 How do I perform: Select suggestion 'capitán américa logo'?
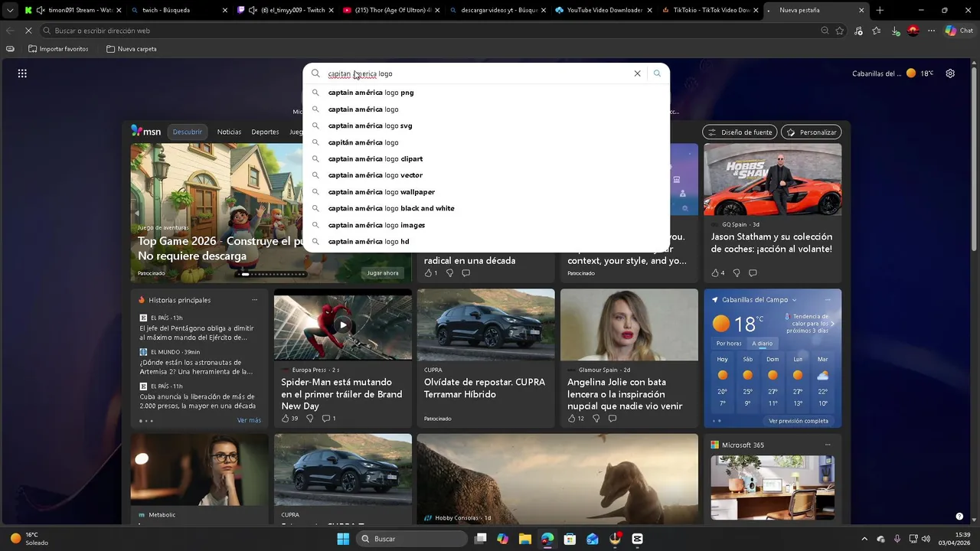486,142
